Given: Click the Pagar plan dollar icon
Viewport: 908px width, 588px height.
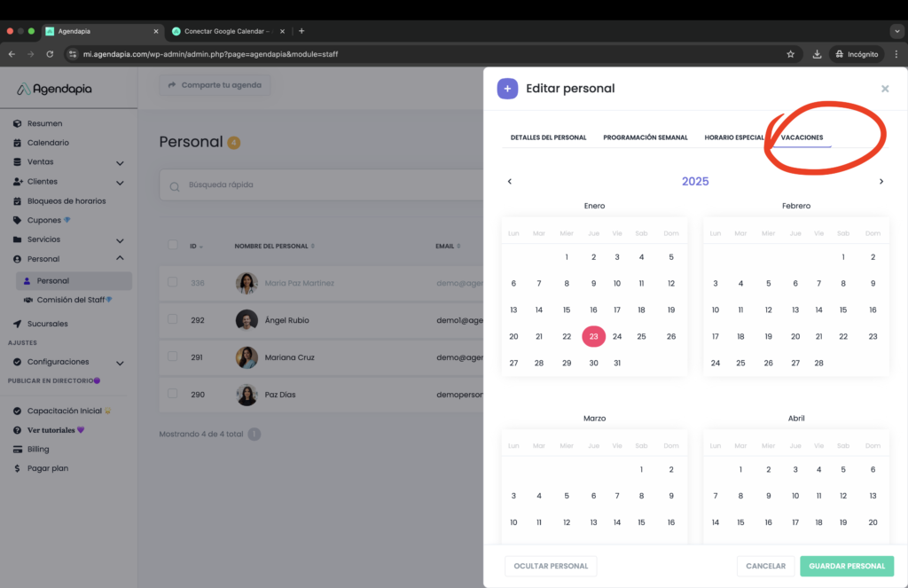Looking at the screenshot, I should (x=18, y=468).
